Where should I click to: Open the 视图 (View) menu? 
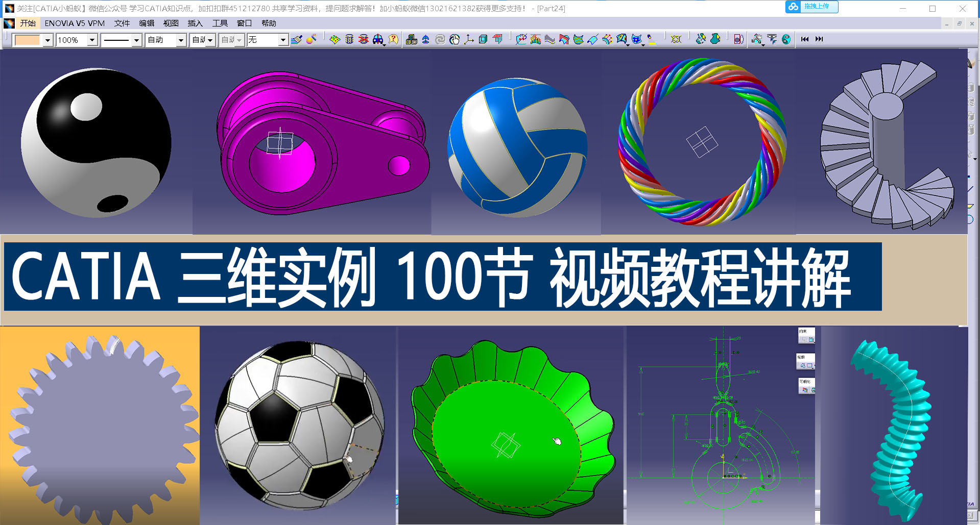tap(171, 23)
